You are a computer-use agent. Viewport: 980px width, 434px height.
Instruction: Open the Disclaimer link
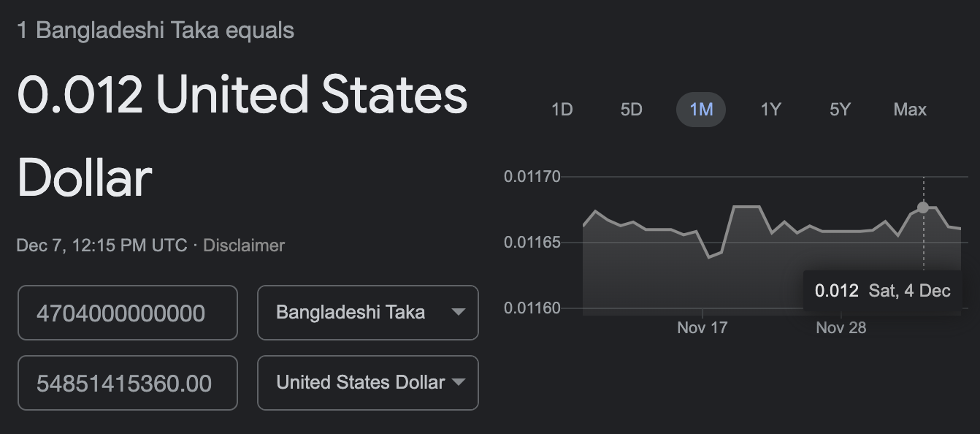(x=244, y=245)
